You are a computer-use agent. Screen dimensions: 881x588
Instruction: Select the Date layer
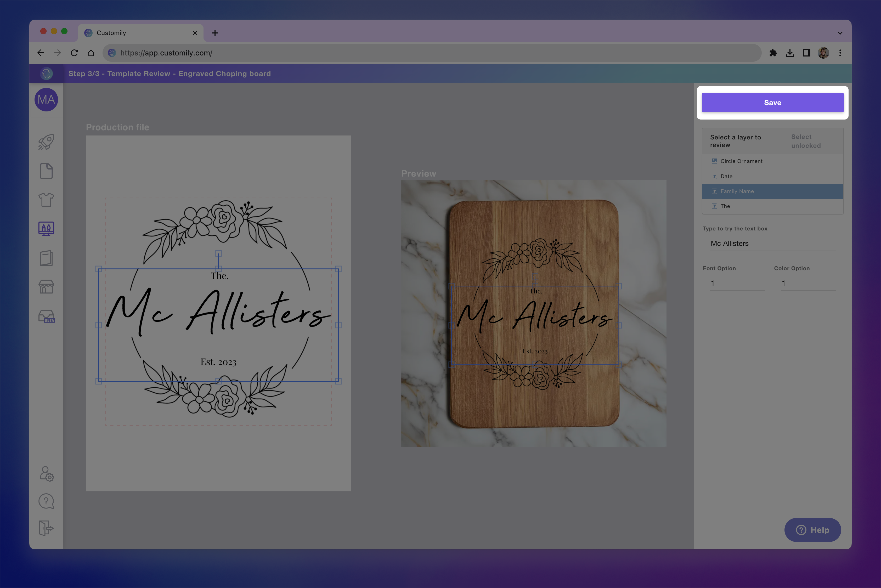tap(726, 176)
